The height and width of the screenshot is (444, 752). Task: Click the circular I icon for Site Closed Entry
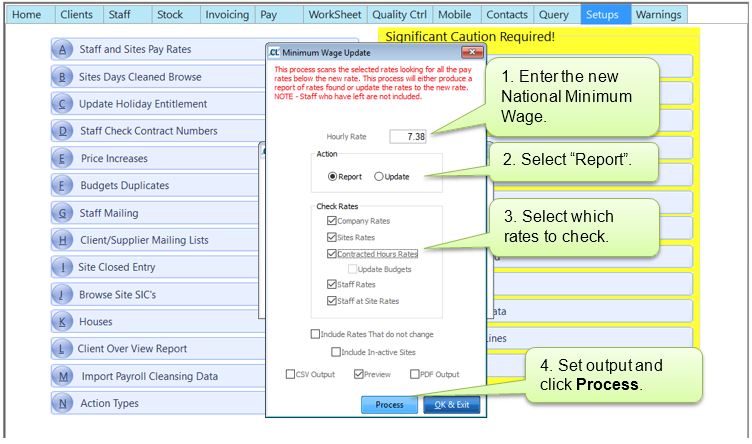[x=63, y=268]
